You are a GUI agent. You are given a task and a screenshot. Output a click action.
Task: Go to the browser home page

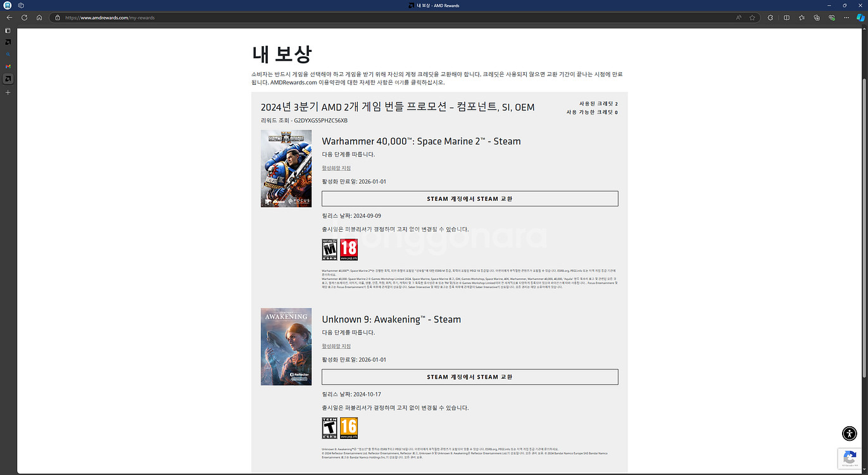39,18
